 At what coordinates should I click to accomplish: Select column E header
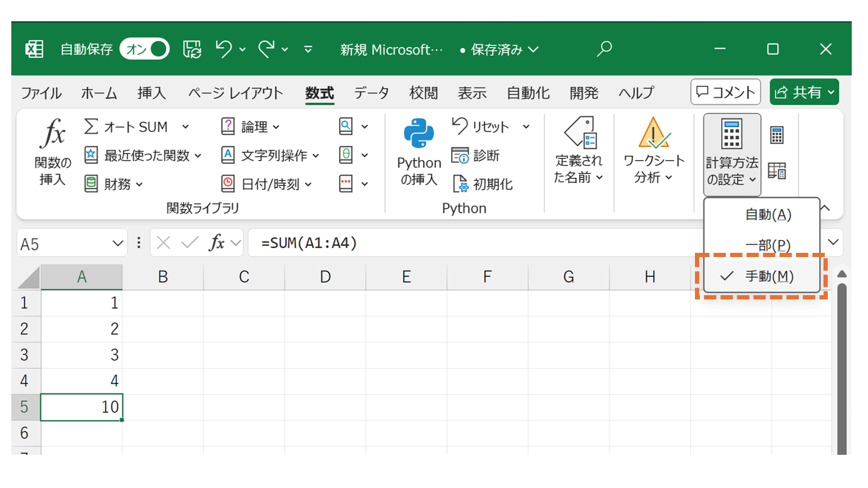pyautogui.click(x=406, y=277)
